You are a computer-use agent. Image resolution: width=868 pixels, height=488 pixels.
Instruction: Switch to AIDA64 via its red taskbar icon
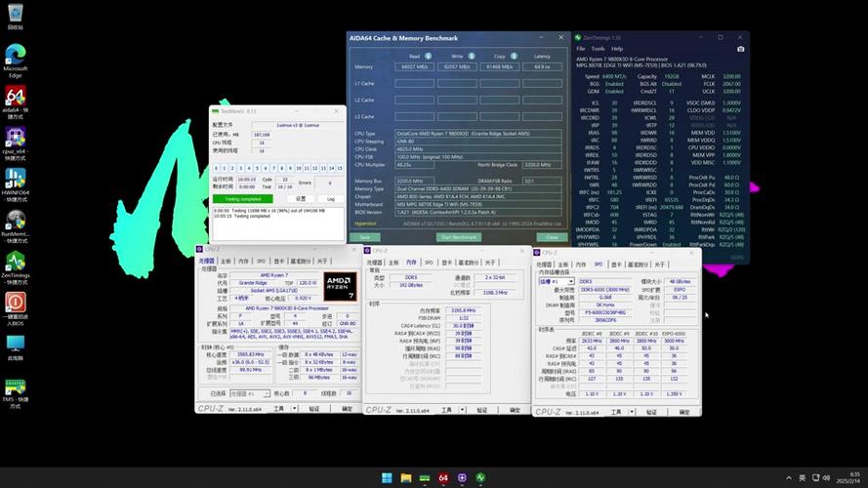(x=443, y=477)
